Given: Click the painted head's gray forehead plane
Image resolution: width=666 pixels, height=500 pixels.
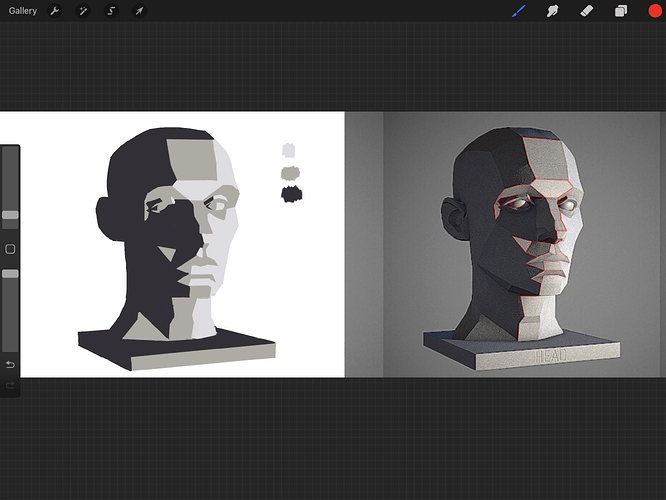Looking at the screenshot, I should click(193, 160).
